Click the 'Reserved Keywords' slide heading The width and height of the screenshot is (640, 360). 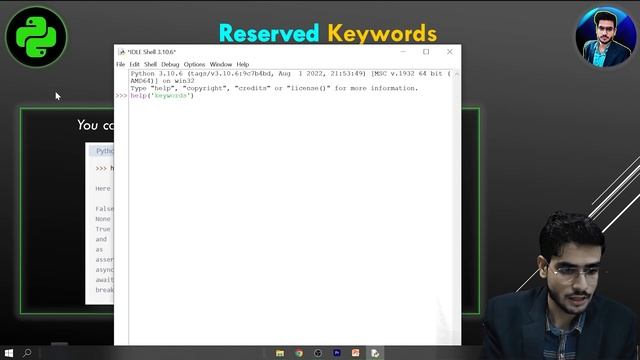[x=328, y=33]
